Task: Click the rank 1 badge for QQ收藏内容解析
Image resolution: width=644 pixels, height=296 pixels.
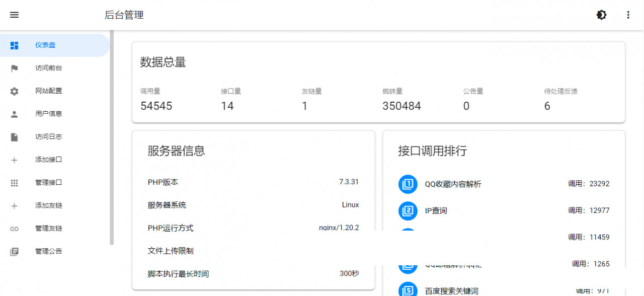Action: coord(408,184)
